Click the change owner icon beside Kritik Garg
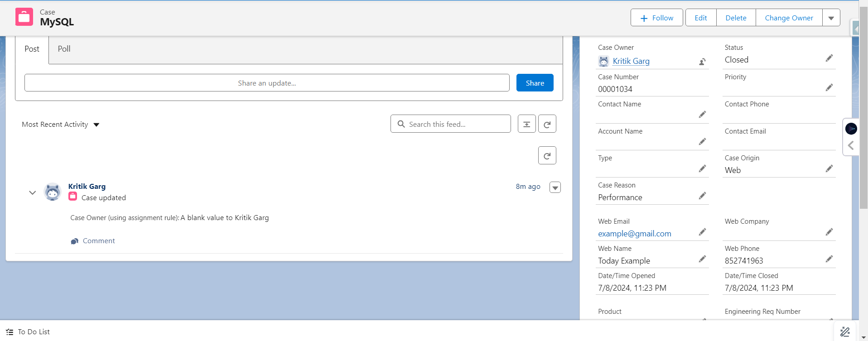This screenshot has height=341, width=868. (x=702, y=62)
